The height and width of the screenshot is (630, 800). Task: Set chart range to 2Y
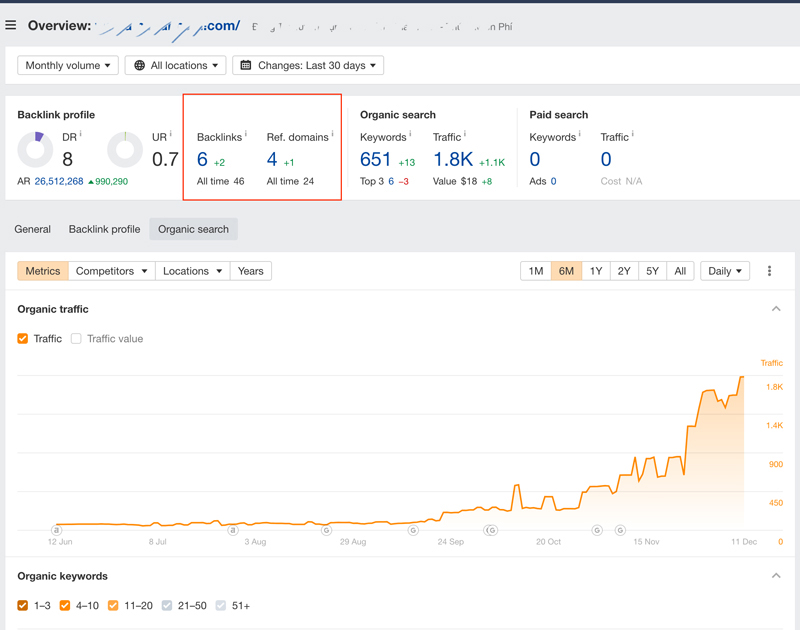pos(624,271)
